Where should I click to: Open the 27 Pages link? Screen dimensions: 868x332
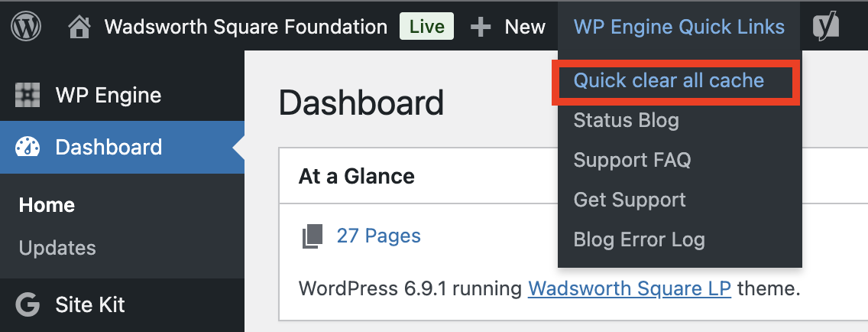[x=378, y=236]
